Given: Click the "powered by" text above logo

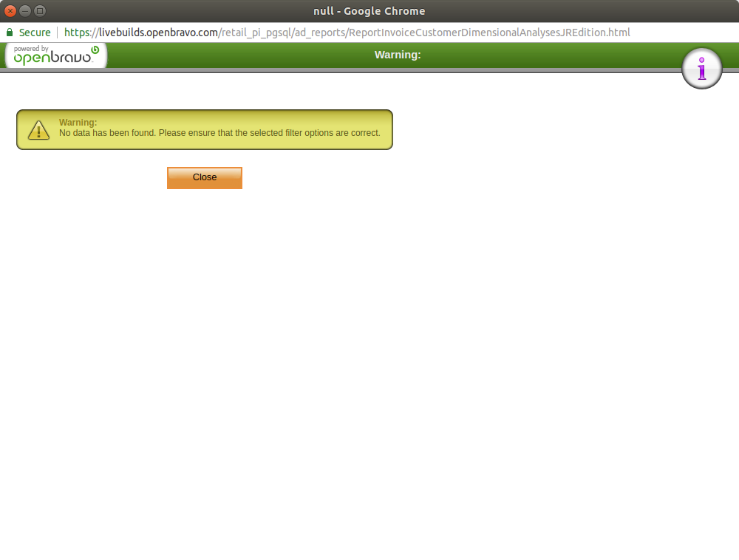Looking at the screenshot, I should (31, 49).
